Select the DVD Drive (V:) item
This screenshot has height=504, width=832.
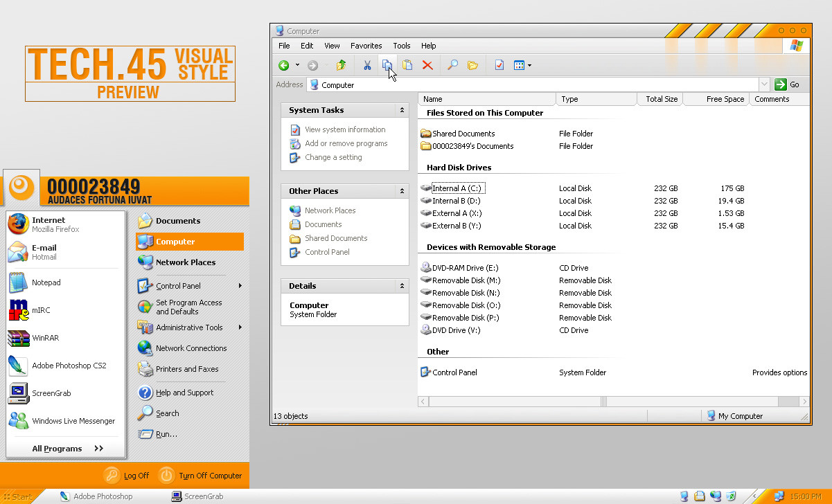pos(451,330)
